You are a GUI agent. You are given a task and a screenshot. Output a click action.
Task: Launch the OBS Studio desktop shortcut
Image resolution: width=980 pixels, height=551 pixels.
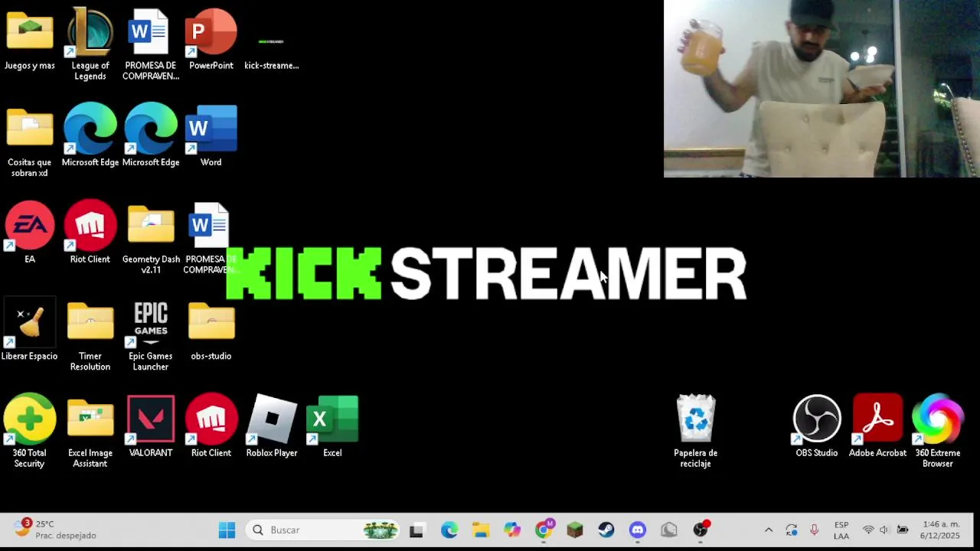coord(816,426)
